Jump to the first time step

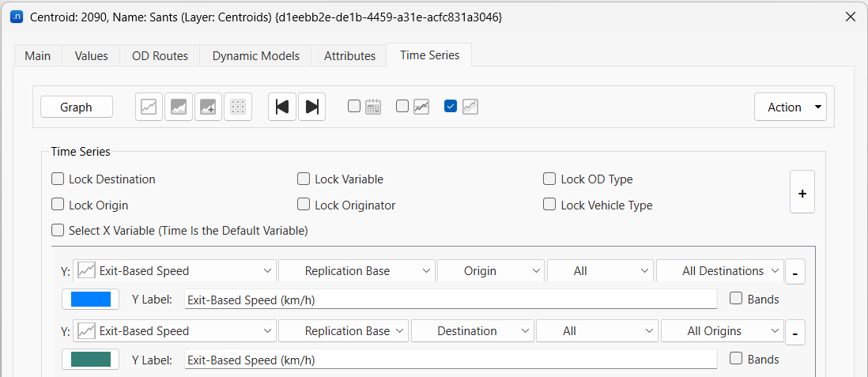coord(282,107)
